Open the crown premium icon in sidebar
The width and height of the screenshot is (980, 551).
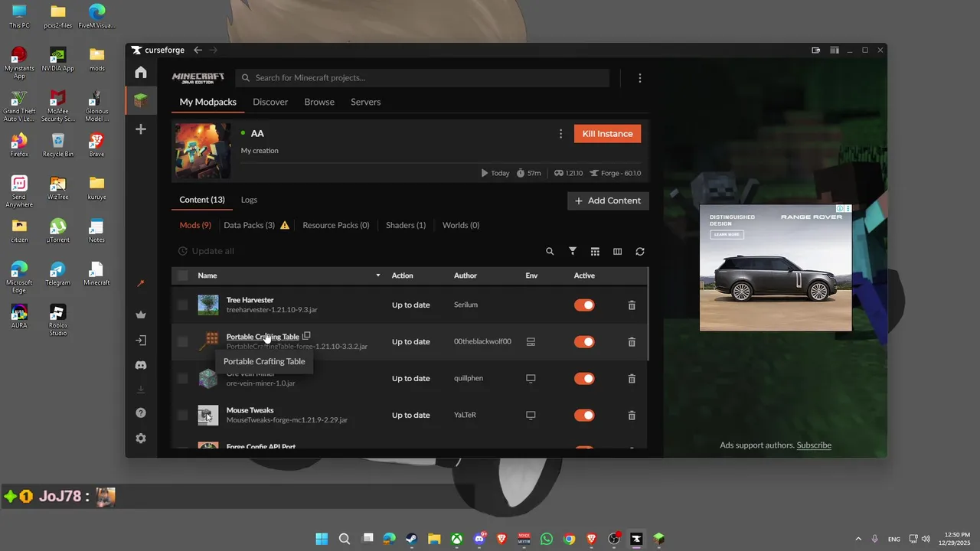pyautogui.click(x=141, y=315)
